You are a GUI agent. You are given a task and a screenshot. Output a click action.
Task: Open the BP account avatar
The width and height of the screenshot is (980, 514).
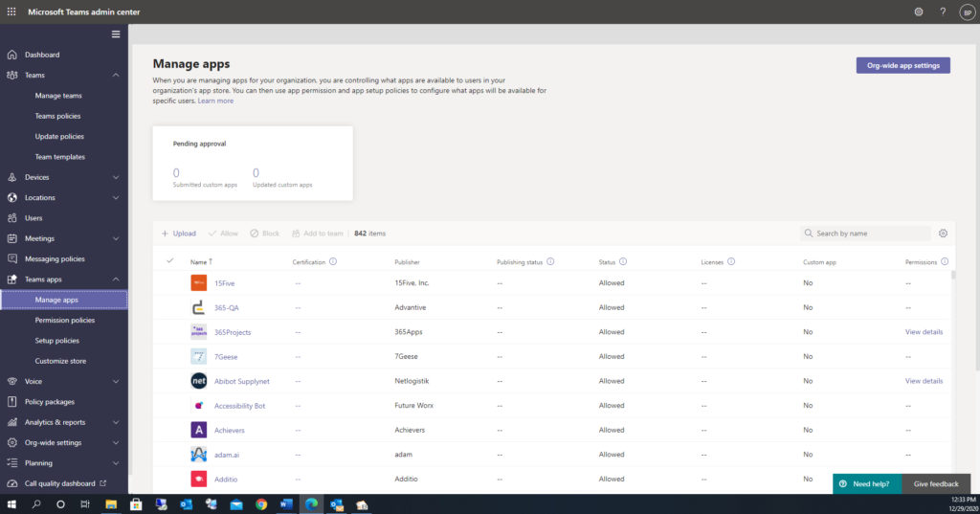967,12
